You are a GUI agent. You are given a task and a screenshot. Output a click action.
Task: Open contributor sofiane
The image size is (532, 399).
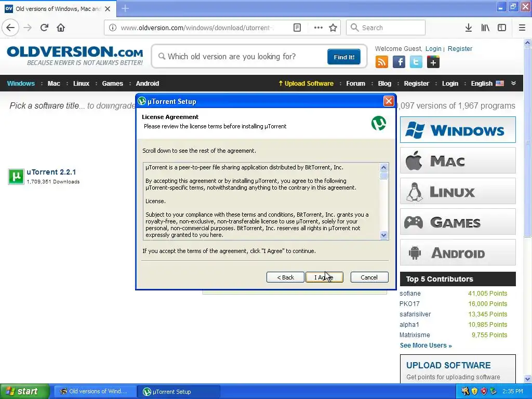tap(410, 294)
